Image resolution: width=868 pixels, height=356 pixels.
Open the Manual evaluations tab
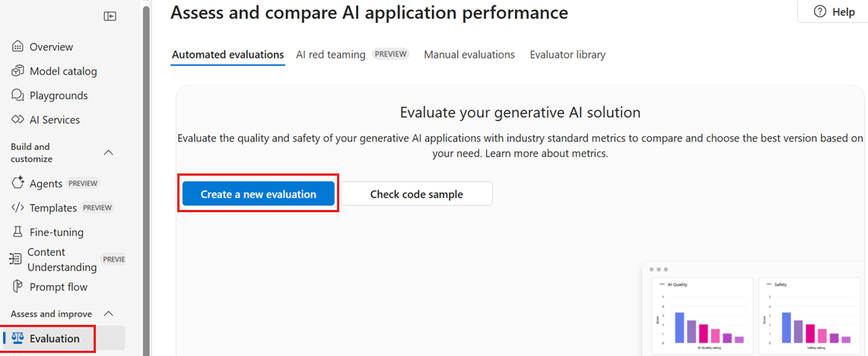pyautogui.click(x=469, y=55)
